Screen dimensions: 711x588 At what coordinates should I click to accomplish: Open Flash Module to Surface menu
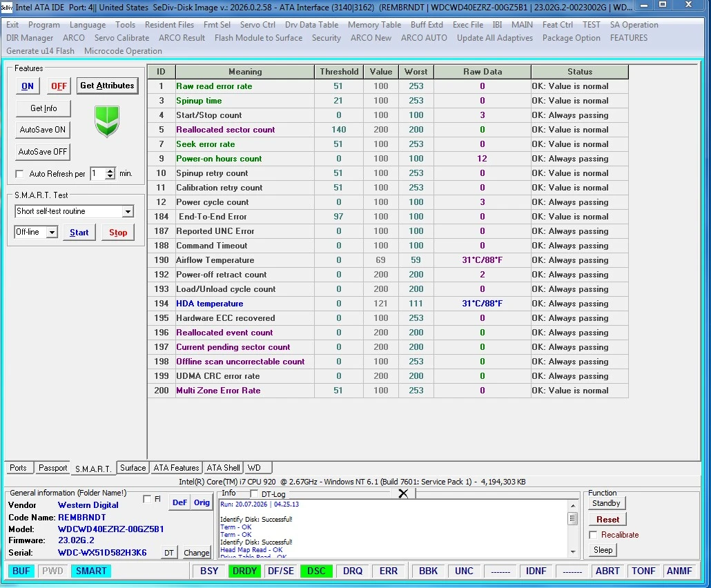258,38
